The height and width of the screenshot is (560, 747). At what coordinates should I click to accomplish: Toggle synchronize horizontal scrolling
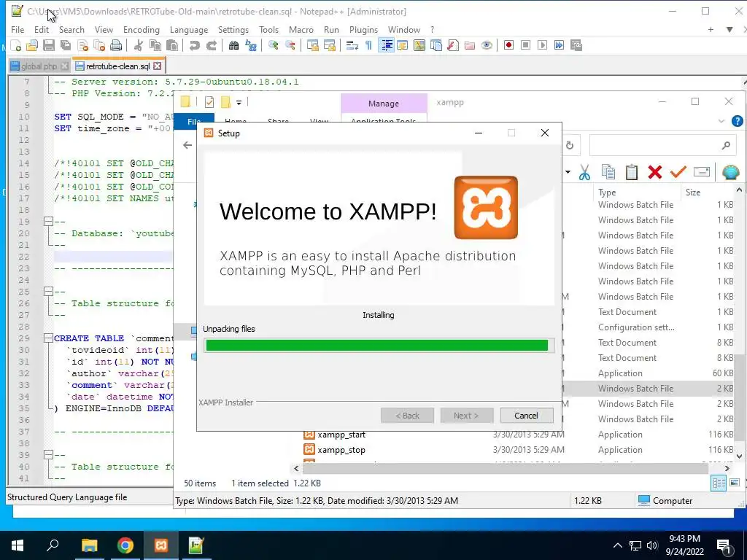(329, 45)
